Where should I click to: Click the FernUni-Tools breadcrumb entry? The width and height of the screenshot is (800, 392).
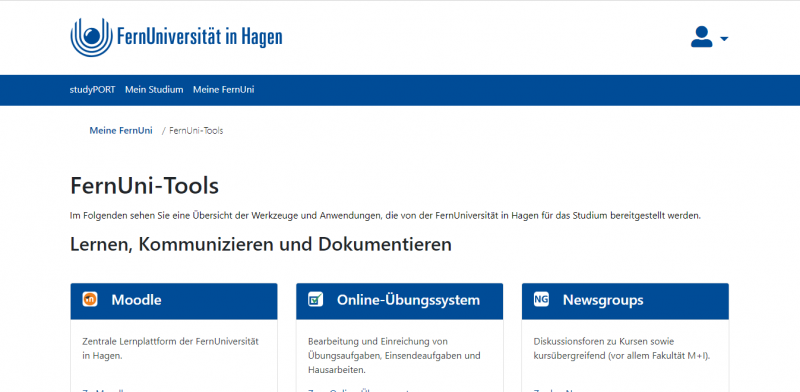[196, 131]
